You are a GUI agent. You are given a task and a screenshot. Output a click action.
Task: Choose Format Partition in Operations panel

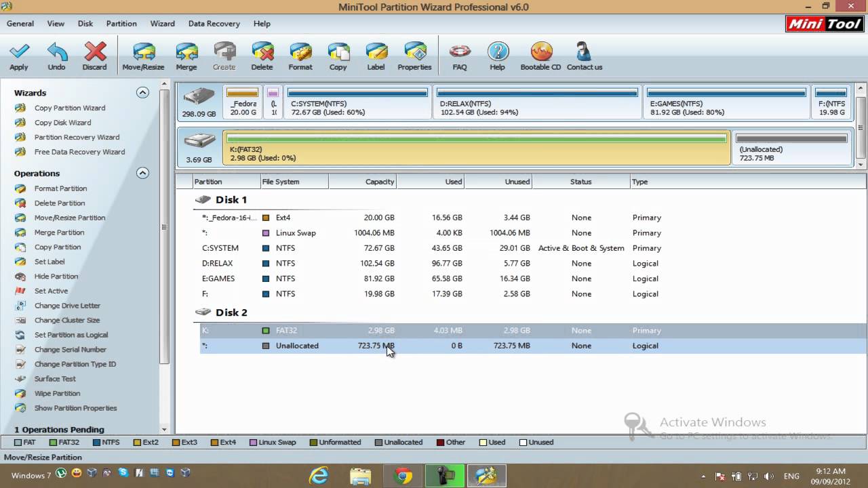click(60, 188)
